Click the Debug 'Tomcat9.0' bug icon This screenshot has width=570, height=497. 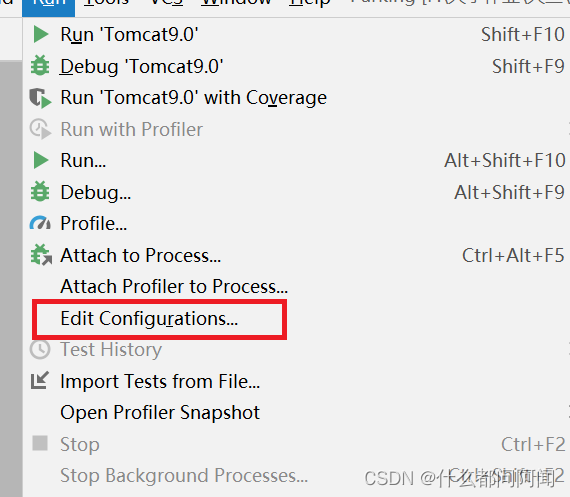point(40,66)
